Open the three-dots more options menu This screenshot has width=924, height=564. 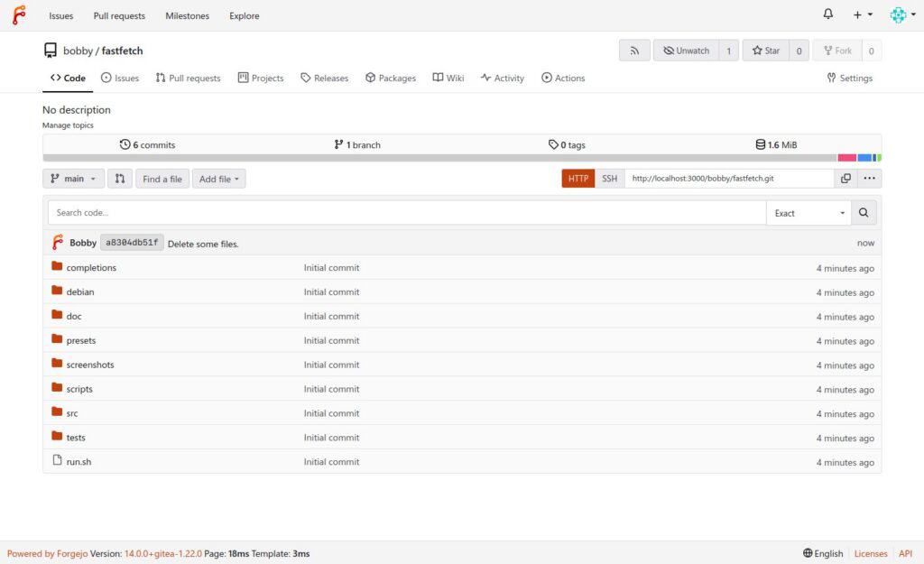(x=869, y=179)
